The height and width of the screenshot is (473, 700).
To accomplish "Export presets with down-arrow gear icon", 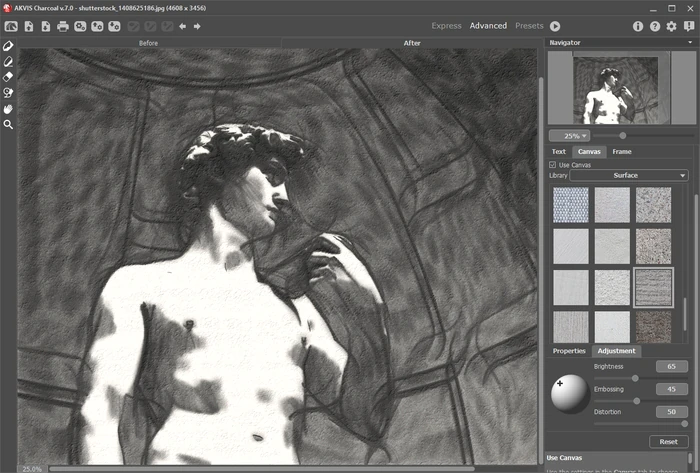I will coord(114,26).
